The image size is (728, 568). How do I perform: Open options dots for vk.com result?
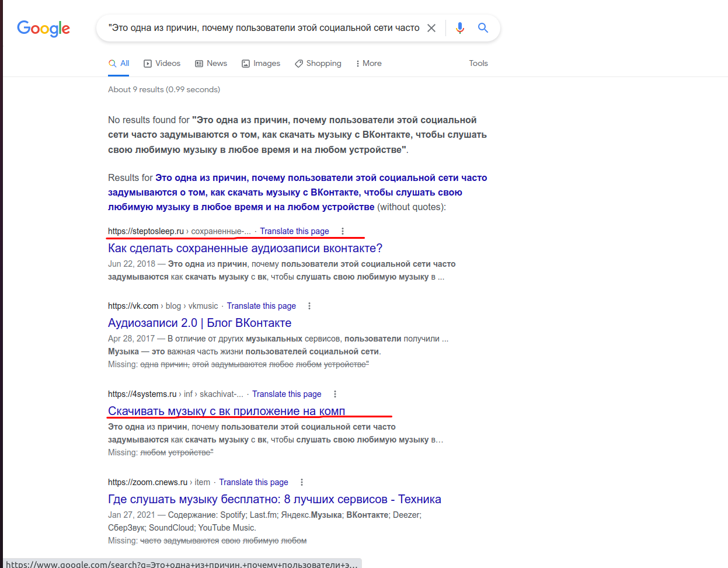click(x=309, y=306)
